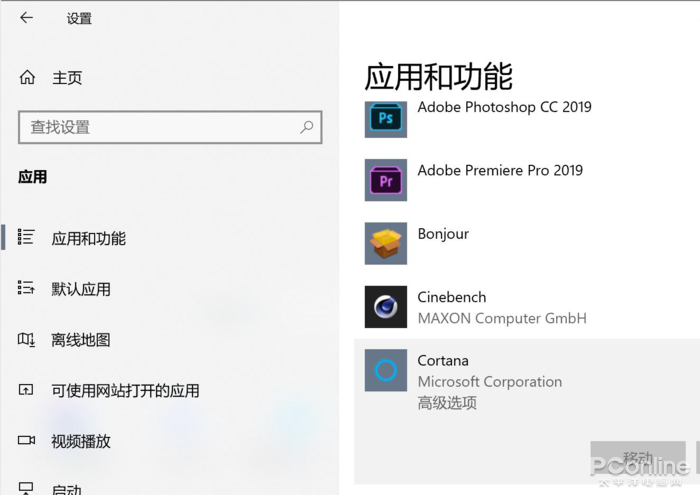Go to the 启动 settings page
The height and width of the screenshot is (495, 700).
[66, 488]
